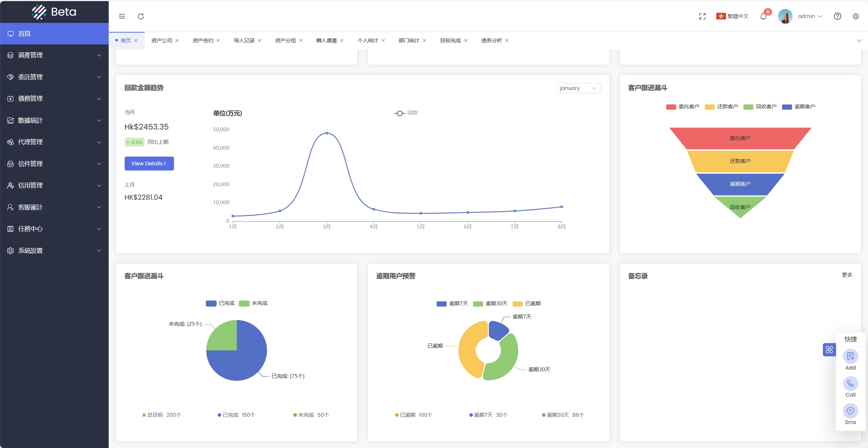Click the green 未完成 pie slice
This screenshot has width=868, height=448.
pyautogui.click(x=225, y=338)
